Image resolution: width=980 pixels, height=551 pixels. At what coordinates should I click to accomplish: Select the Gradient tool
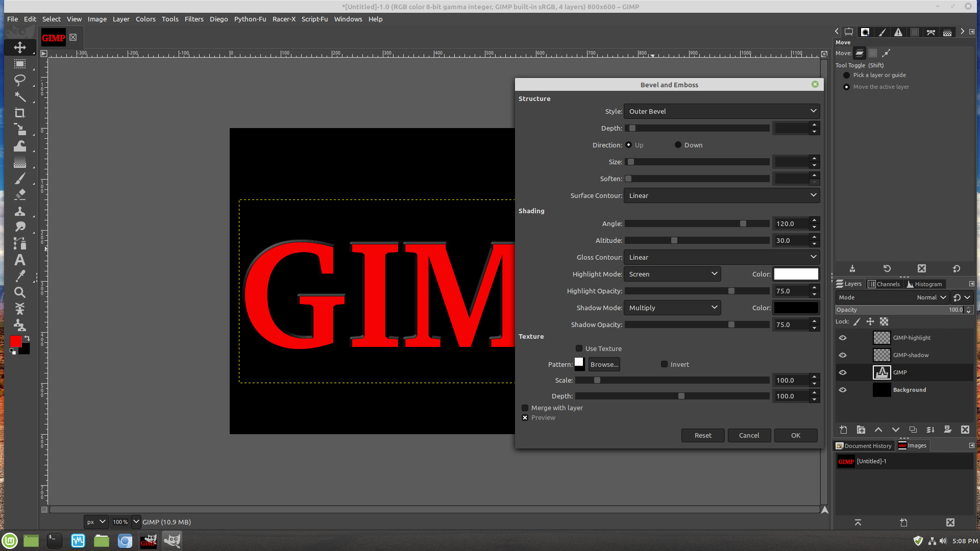[20, 162]
